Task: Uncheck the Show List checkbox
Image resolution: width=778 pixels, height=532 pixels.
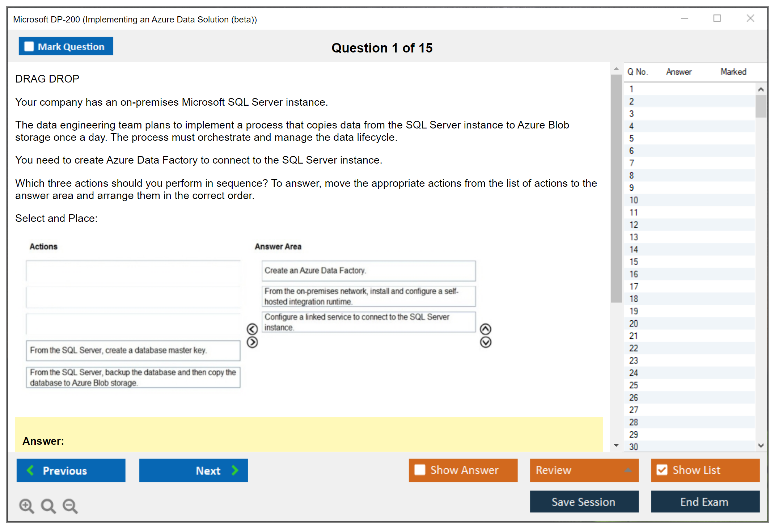Action: [662, 470]
